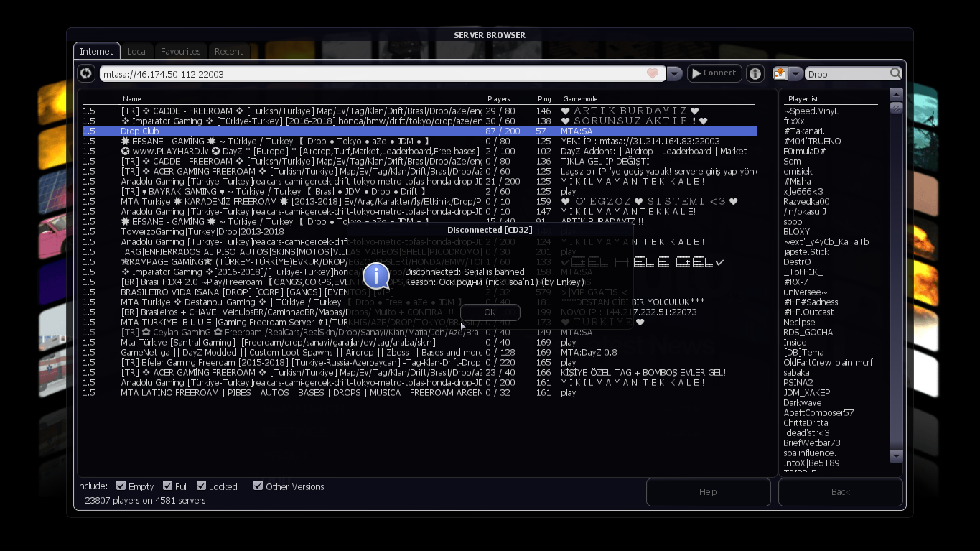980x551 pixels.
Task: Switch to the Internet tab
Action: pyautogui.click(x=96, y=51)
